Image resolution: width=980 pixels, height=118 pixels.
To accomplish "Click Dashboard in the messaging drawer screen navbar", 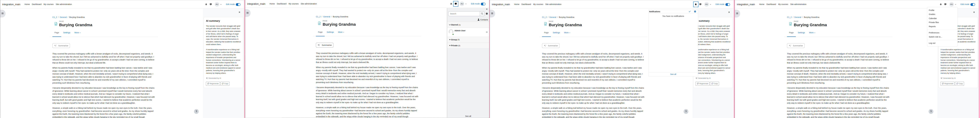I will click(x=281, y=4).
